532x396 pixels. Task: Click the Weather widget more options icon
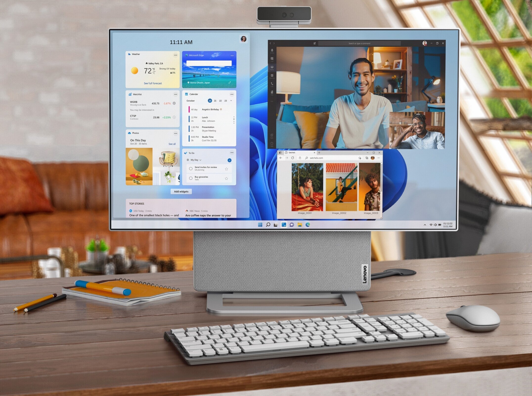click(x=175, y=54)
